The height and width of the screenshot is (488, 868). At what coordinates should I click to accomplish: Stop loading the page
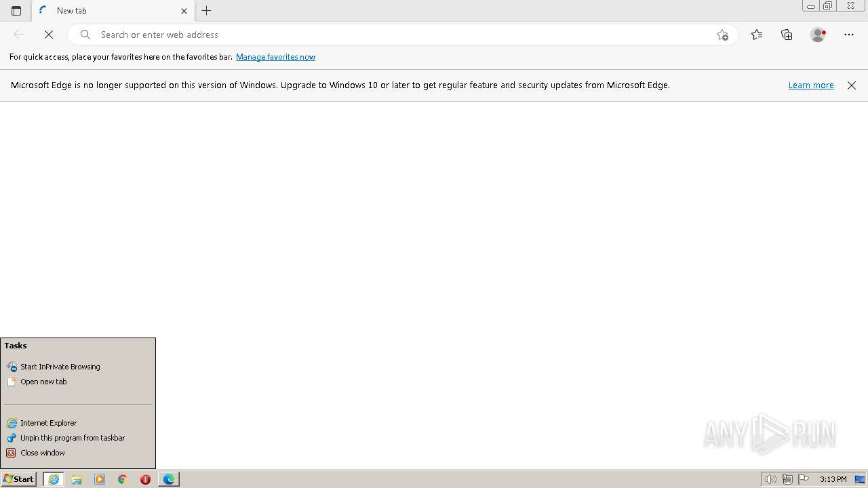point(49,35)
